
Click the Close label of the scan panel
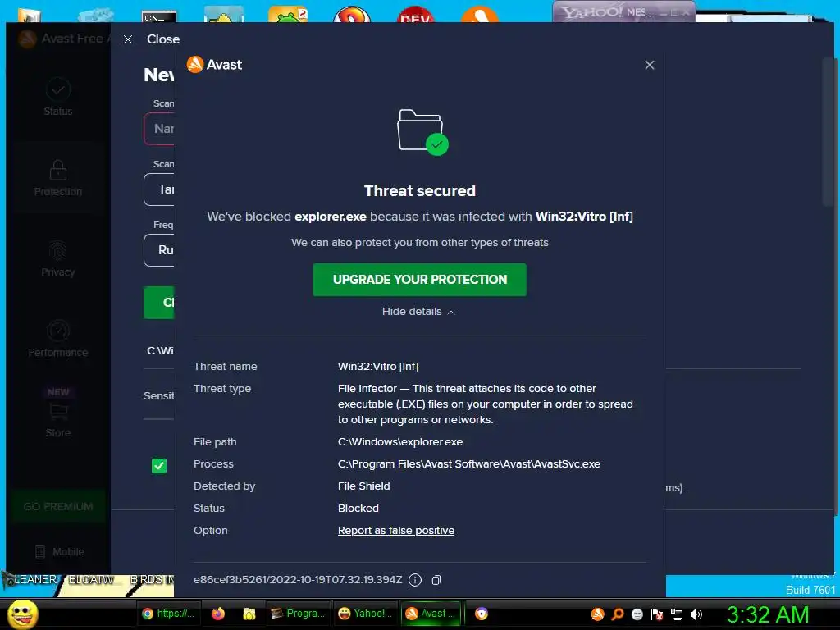coord(163,39)
